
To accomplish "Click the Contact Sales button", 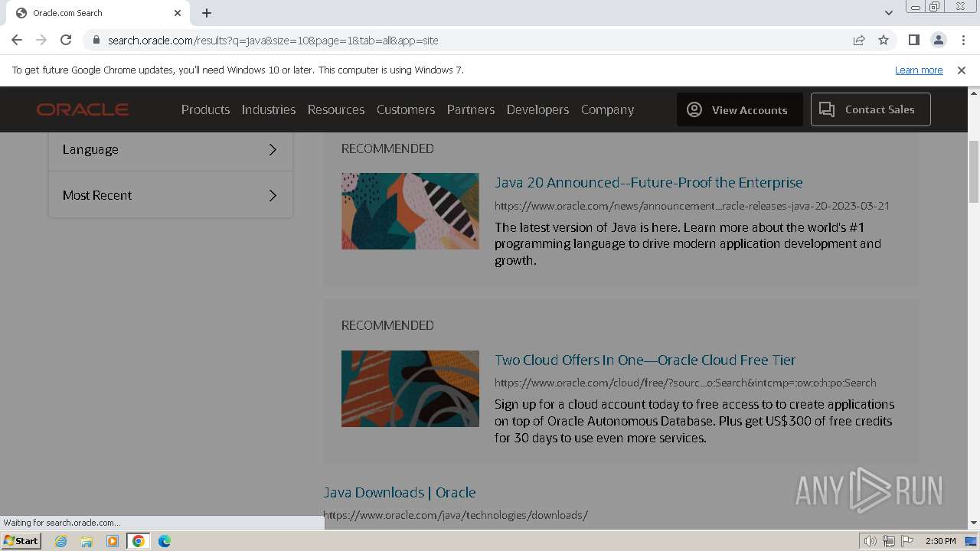I will click(871, 109).
